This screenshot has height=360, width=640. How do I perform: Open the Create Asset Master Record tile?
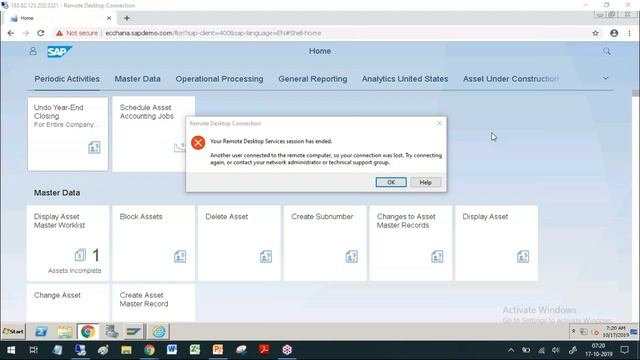click(153, 302)
